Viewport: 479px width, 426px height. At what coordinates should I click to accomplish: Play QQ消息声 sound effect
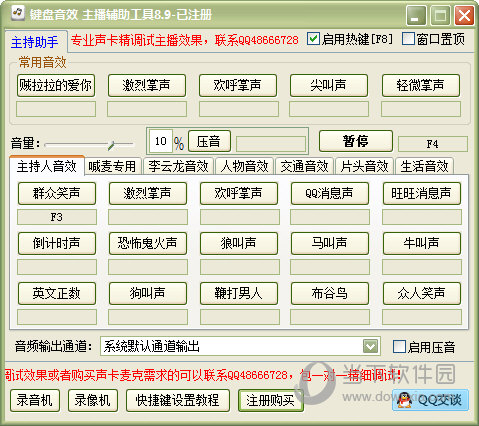330,193
